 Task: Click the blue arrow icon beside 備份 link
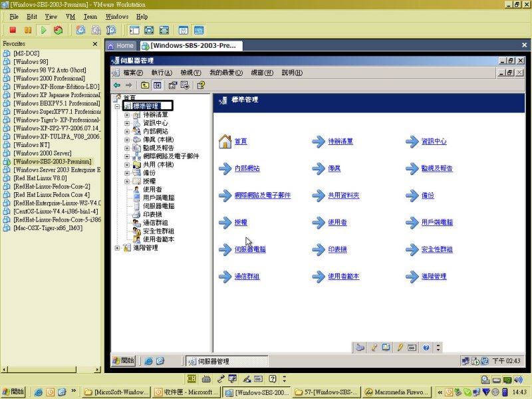pyautogui.click(x=412, y=196)
